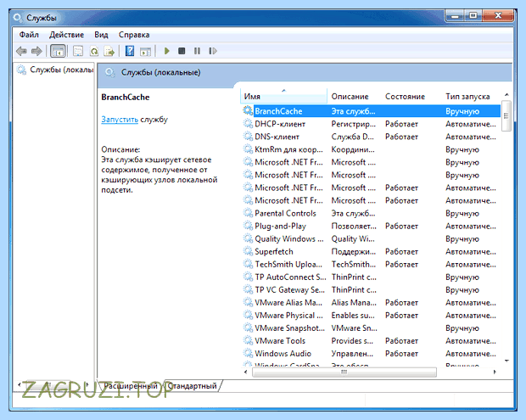526x420 pixels.
Task: Click the gear icon of DNS-клиент
Action: [248, 137]
